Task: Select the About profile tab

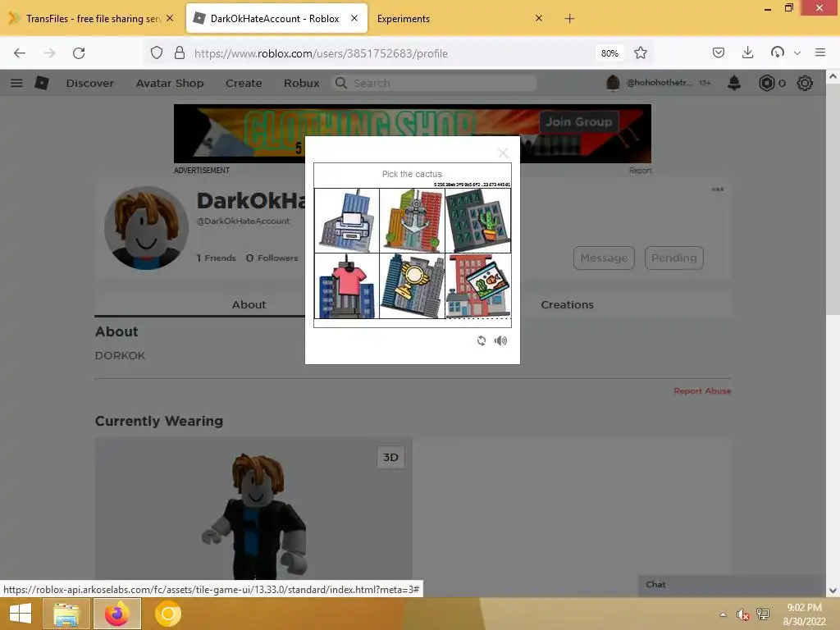Action: [x=249, y=304]
